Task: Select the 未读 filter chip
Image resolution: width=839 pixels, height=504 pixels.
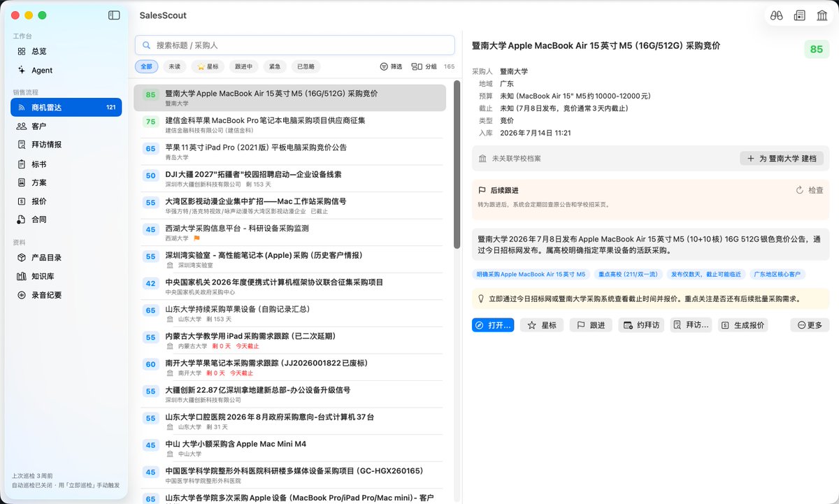Action: tap(174, 66)
